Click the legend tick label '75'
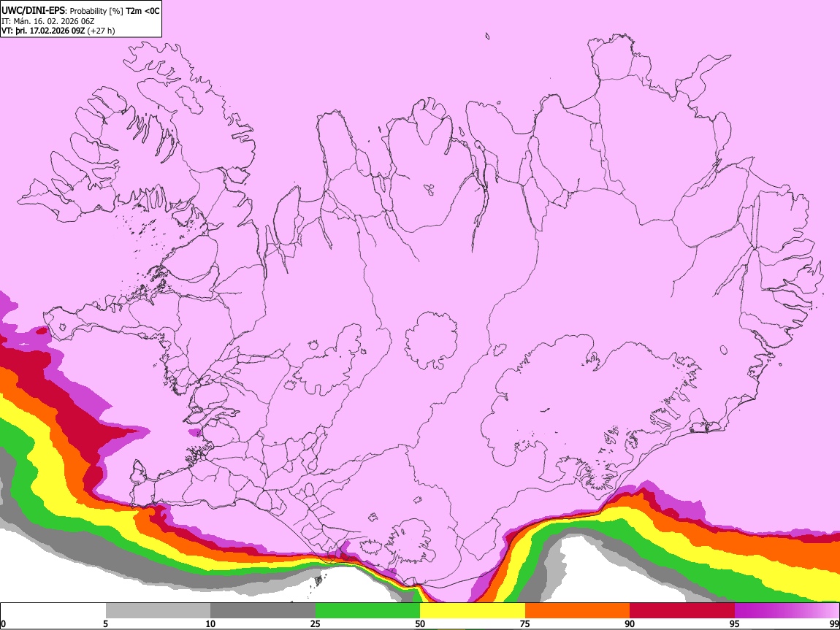 click(525, 623)
